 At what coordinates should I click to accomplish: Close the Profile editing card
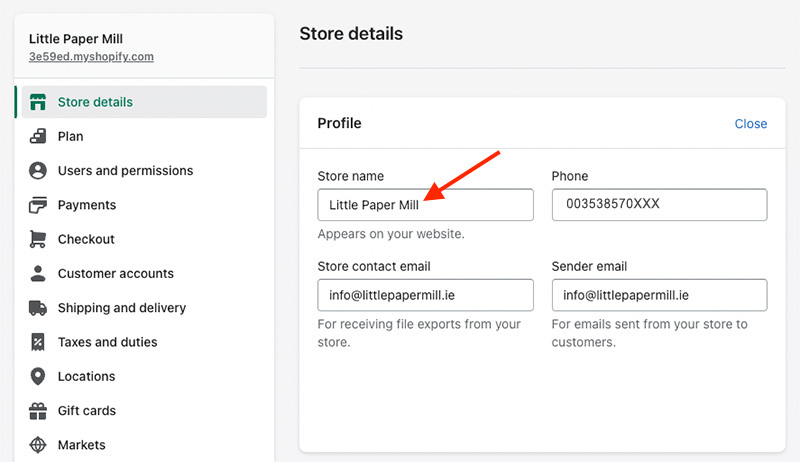(751, 123)
